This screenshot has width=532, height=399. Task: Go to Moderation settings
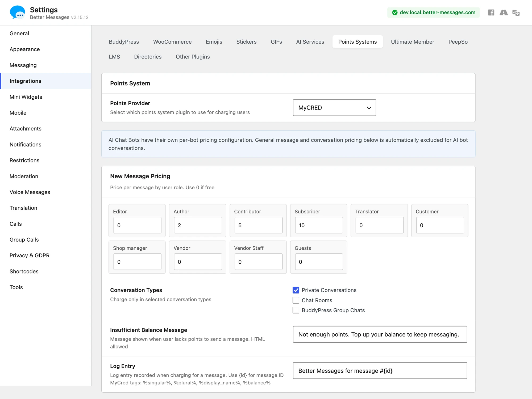[45, 176]
